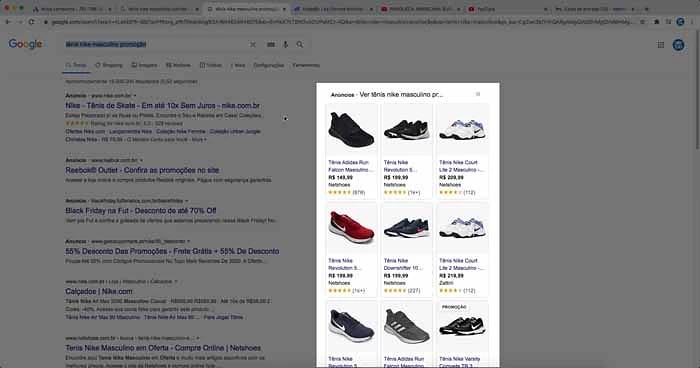Viewport: 700px width, 368px height.
Task: Expand dropdown arrow next to reebok.com.br ad URL
Action: 142,160
